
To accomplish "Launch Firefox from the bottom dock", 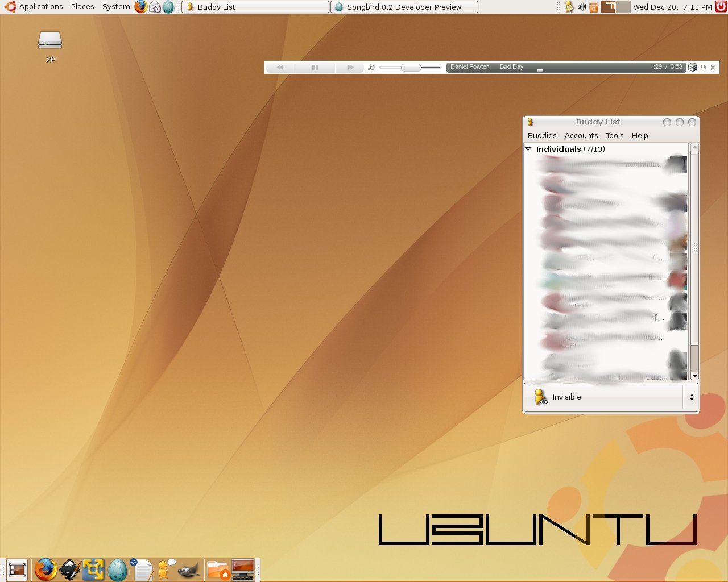I will (45, 569).
